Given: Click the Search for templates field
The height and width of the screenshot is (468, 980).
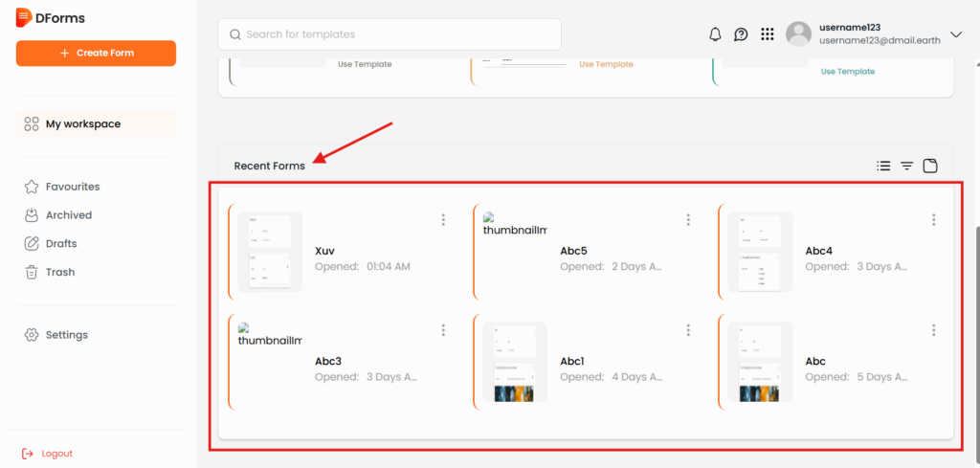Looking at the screenshot, I should [390, 34].
